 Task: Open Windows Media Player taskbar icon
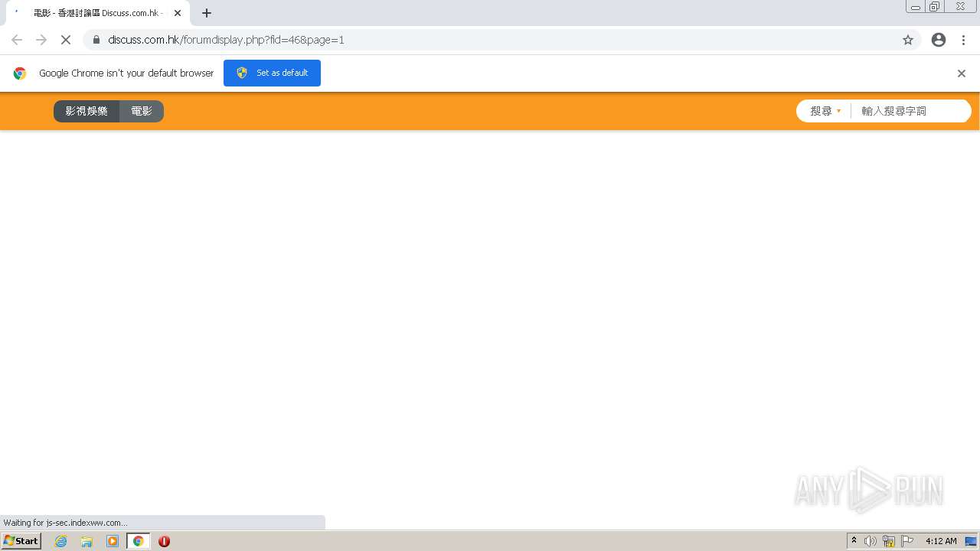pos(113,541)
